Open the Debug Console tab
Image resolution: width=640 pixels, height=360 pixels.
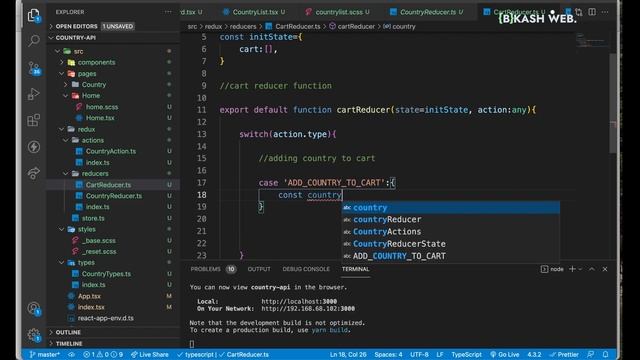pos(306,269)
